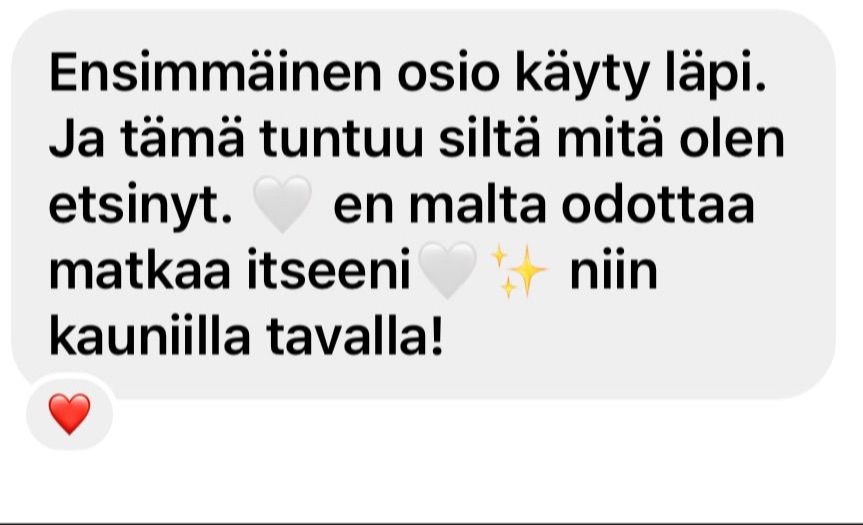Click the word "tämä" in second line

(183, 138)
